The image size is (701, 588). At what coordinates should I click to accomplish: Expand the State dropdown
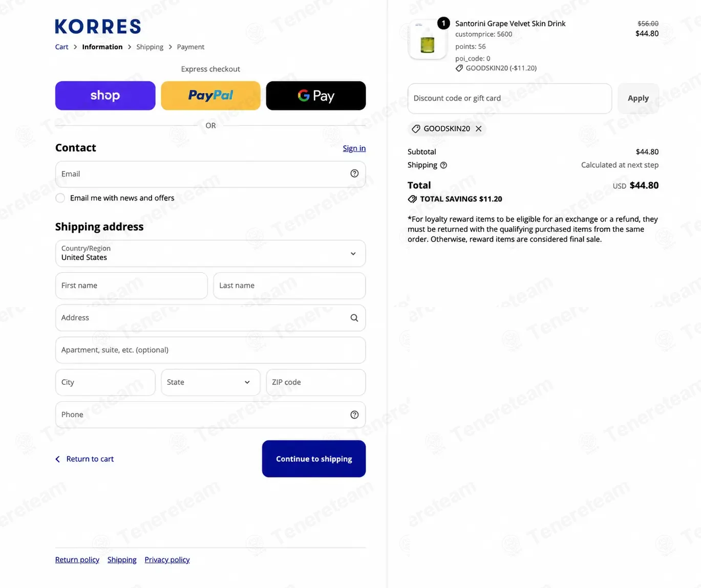[210, 382]
